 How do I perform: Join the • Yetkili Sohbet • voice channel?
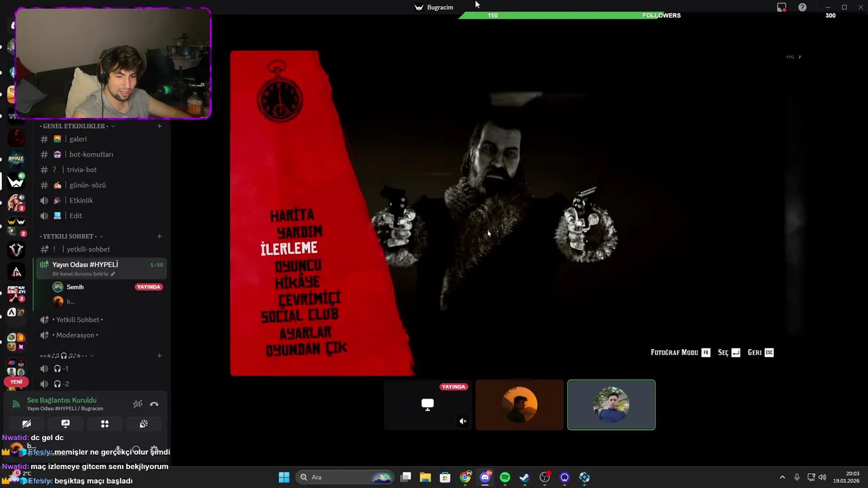click(102, 319)
